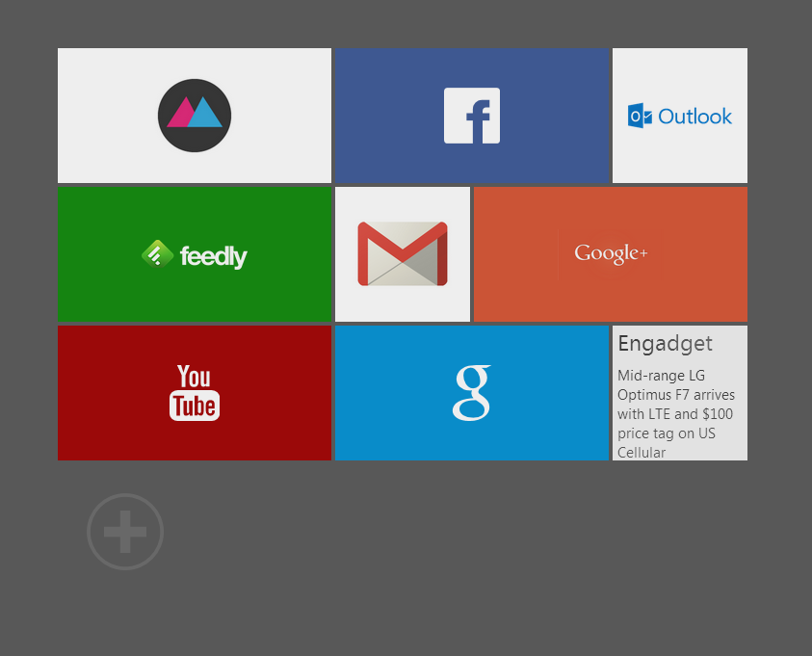812x656 pixels.
Task: Open the Facebook tile
Action: pyautogui.click(x=472, y=116)
